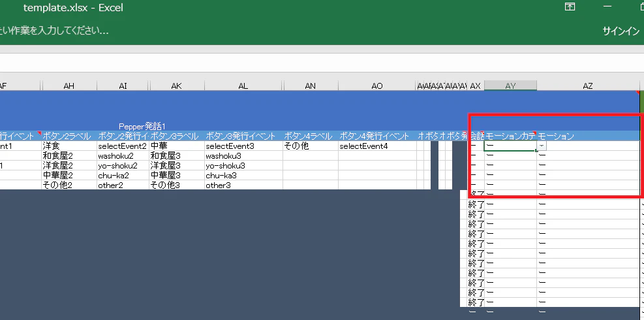
Task: Click the その他3 cell
Action: [177, 185]
